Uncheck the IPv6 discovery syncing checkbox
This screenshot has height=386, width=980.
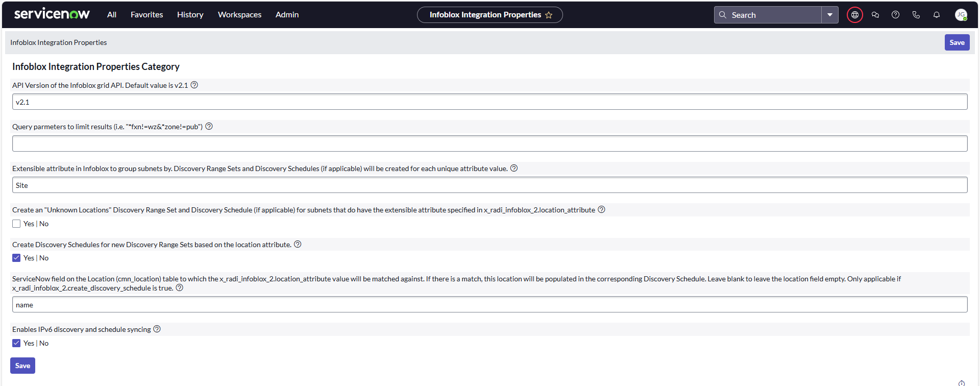pos(16,343)
